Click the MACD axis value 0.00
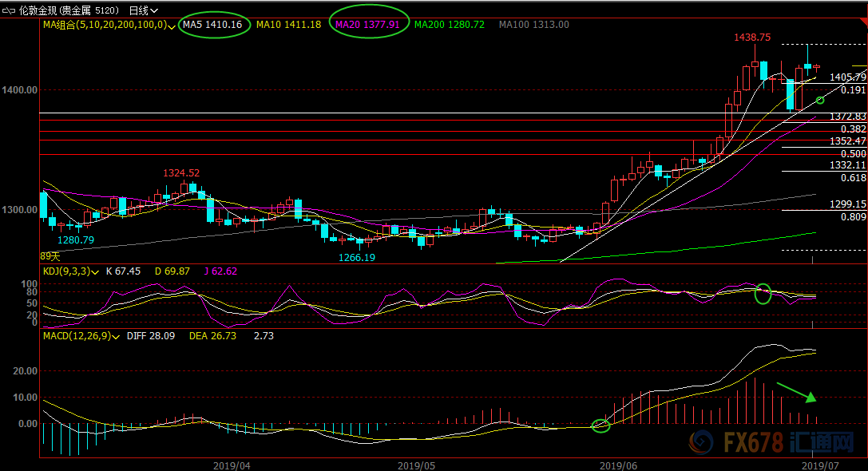Viewport: 868px width, 471px height. pyautogui.click(x=28, y=424)
